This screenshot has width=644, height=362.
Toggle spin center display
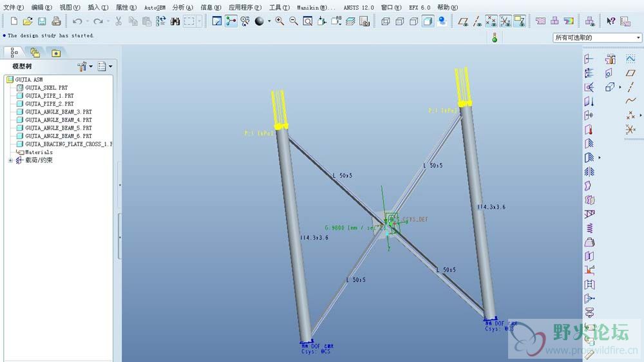coord(231,21)
